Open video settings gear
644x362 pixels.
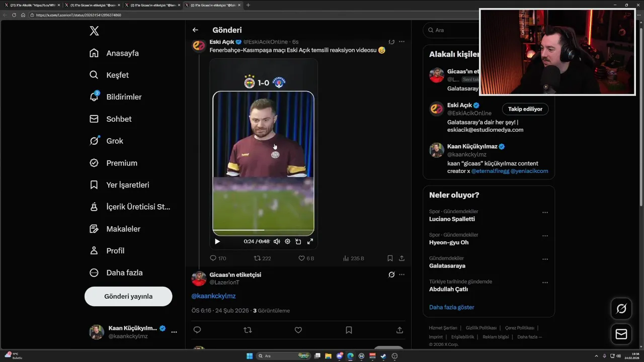click(287, 241)
